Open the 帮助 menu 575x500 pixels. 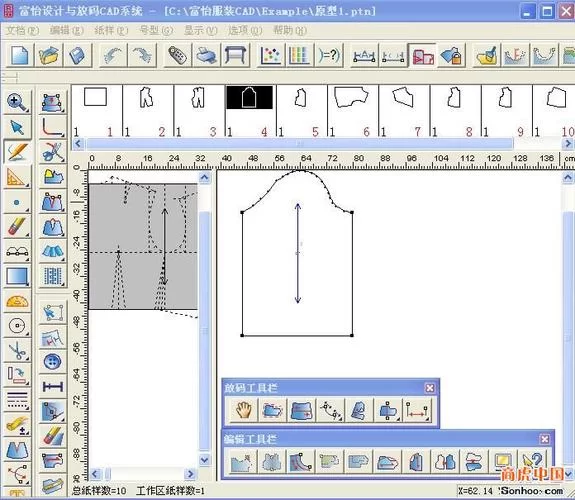290,30
